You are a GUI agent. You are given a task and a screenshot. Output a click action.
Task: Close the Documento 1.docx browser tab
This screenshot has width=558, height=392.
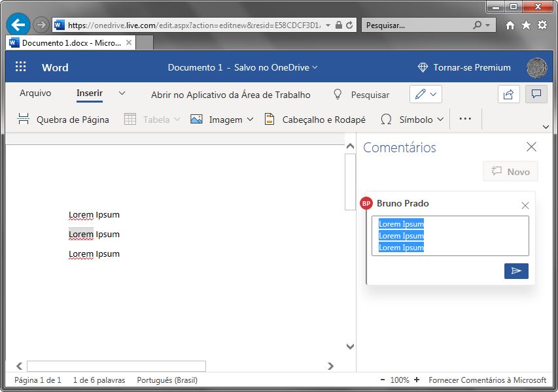tap(129, 42)
